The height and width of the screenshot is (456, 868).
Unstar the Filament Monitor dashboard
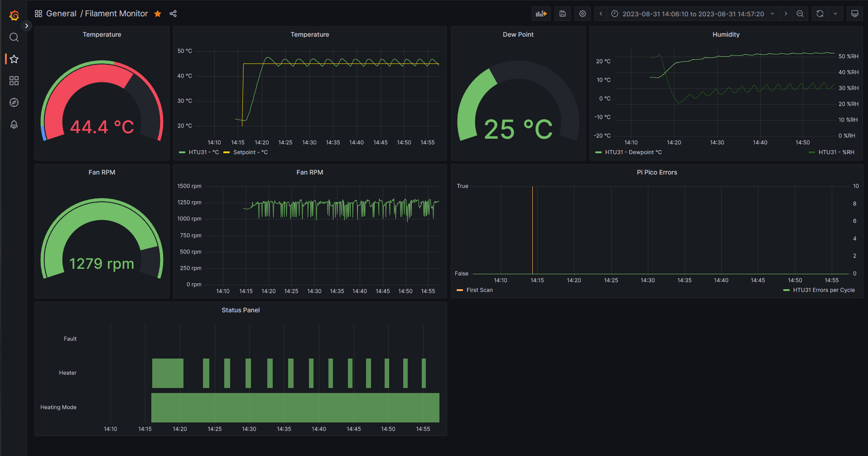(158, 14)
